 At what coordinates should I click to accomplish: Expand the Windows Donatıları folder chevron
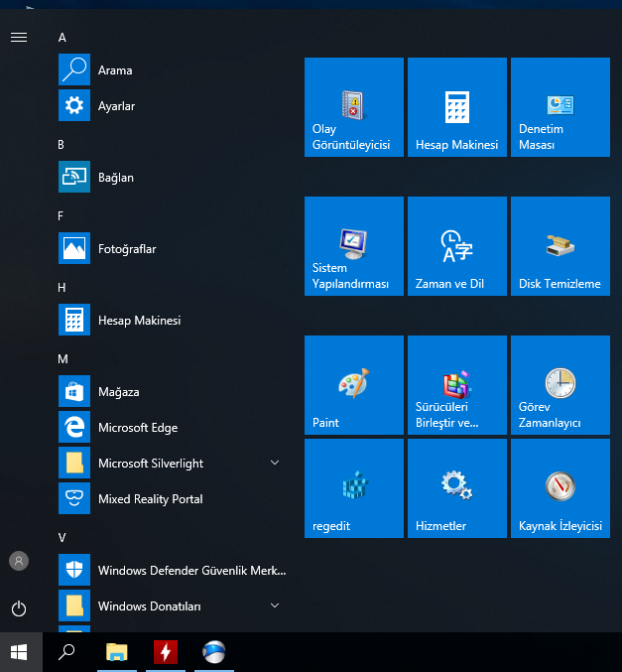point(275,605)
